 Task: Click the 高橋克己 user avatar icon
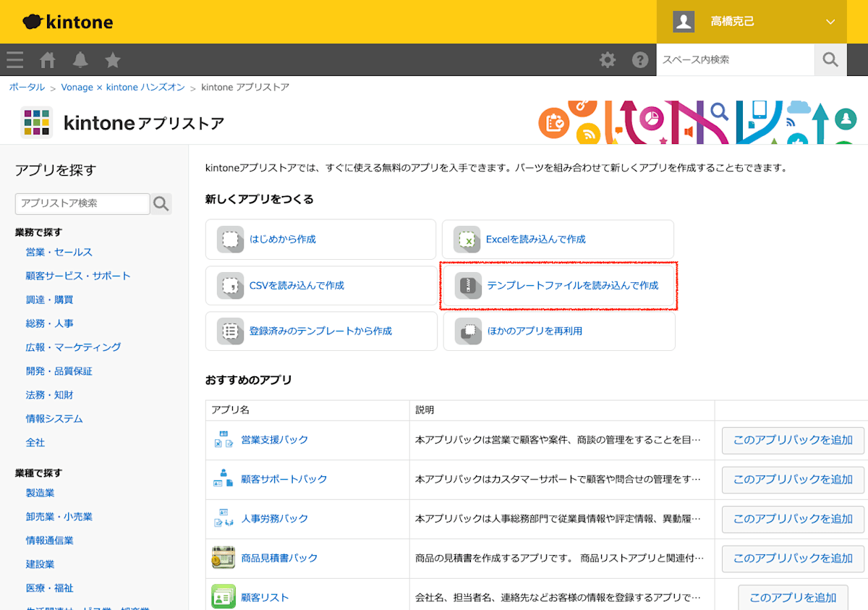tap(684, 22)
